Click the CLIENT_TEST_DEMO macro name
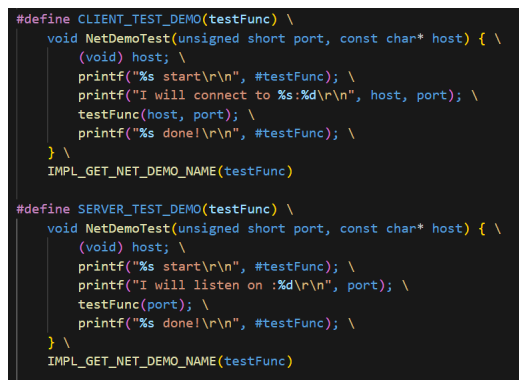The height and width of the screenshot is (384, 519). (x=139, y=19)
